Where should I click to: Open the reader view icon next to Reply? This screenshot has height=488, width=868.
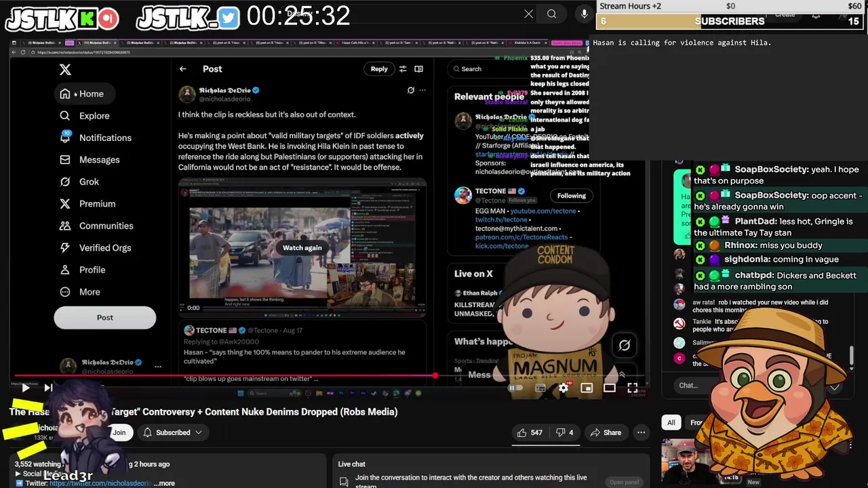(x=418, y=69)
